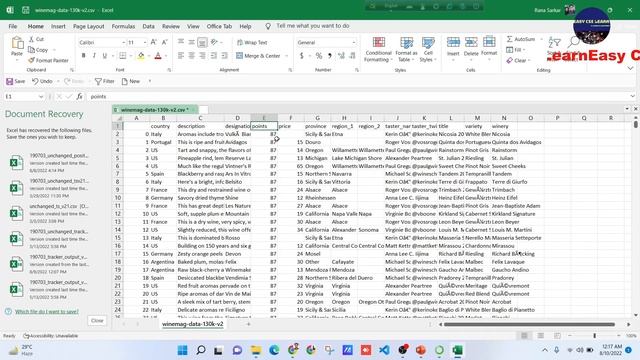Switch to the Formulas tab
Screen dimensions: 640x360
coord(123,26)
